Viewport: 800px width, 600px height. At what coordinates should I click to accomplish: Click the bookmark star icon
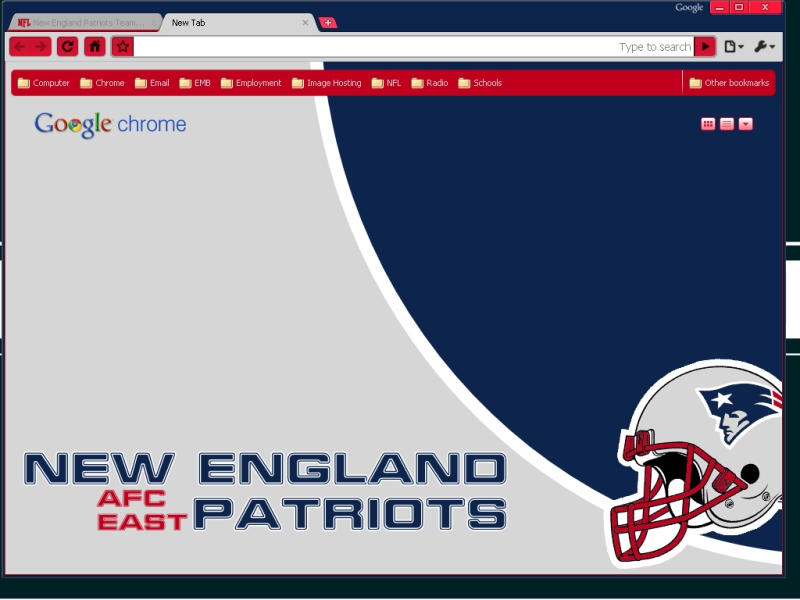coord(120,45)
